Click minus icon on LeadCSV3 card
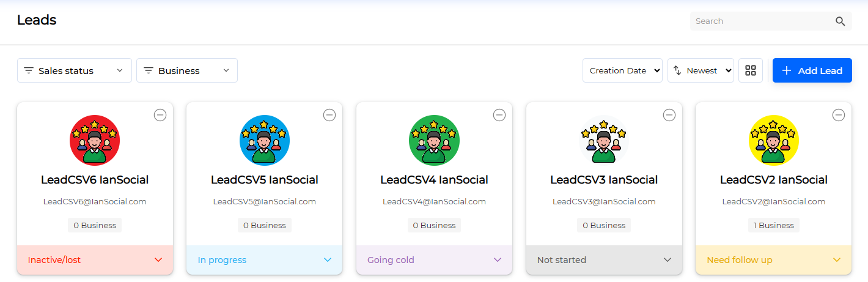868x282 pixels. tap(669, 115)
